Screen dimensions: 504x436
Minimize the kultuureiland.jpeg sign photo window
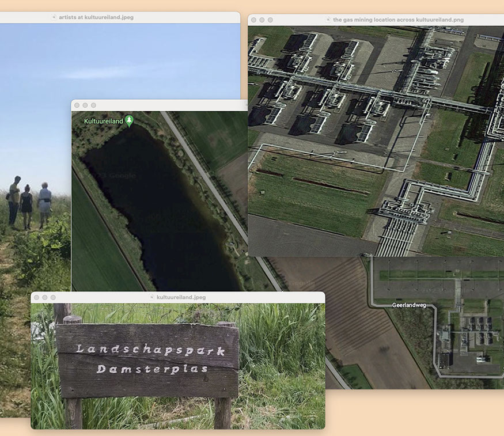pyautogui.click(x=44, y=297)
